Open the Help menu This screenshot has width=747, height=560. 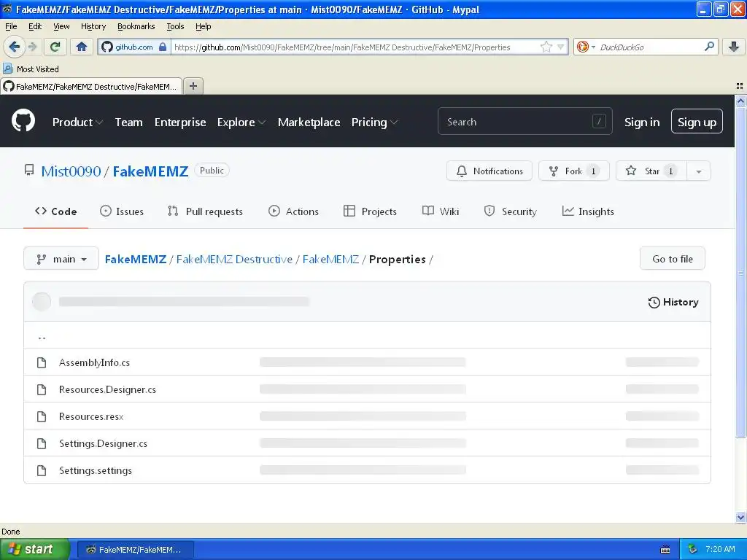[203, 26]
